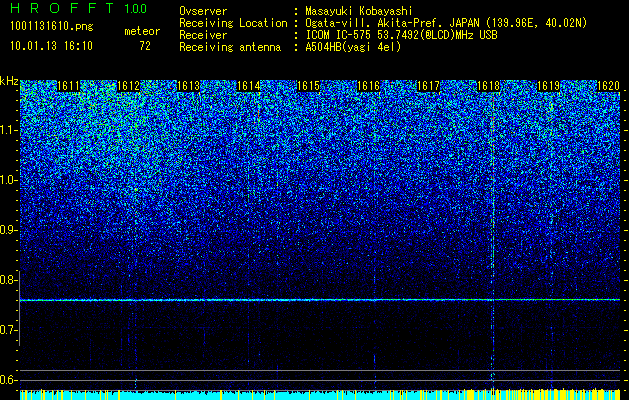Click the Receiving Location label
Image resolution: width=629 pixels, height=400 pixels.
coord(233,23)
